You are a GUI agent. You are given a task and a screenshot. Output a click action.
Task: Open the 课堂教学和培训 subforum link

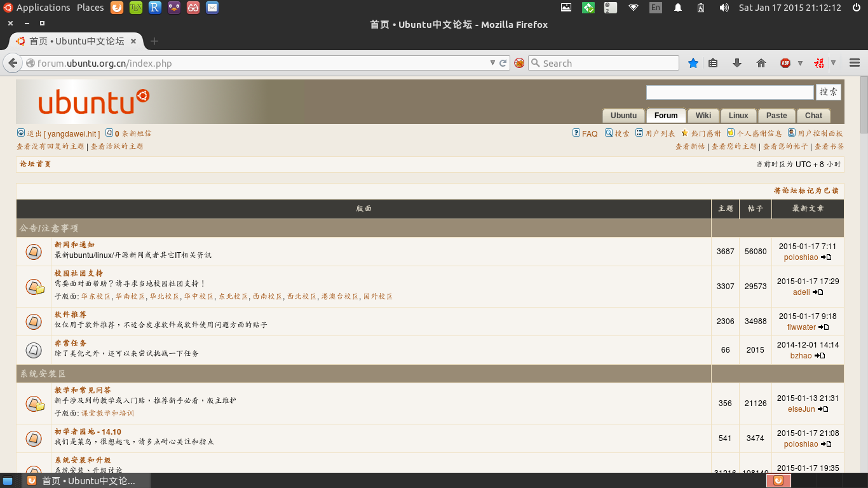[x=107, y=413]
